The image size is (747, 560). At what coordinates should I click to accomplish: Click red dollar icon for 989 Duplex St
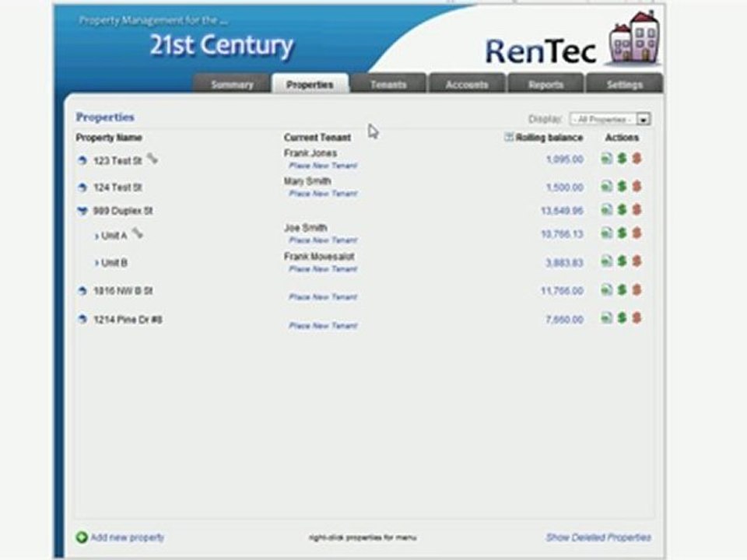pyautogui.click(x=637, y=209)
